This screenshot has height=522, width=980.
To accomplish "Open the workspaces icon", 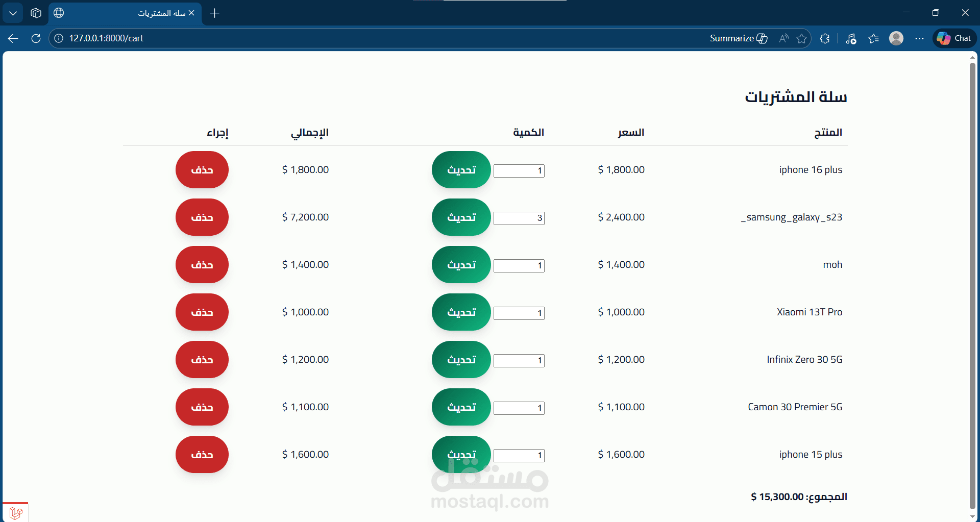I will point(36,13).
